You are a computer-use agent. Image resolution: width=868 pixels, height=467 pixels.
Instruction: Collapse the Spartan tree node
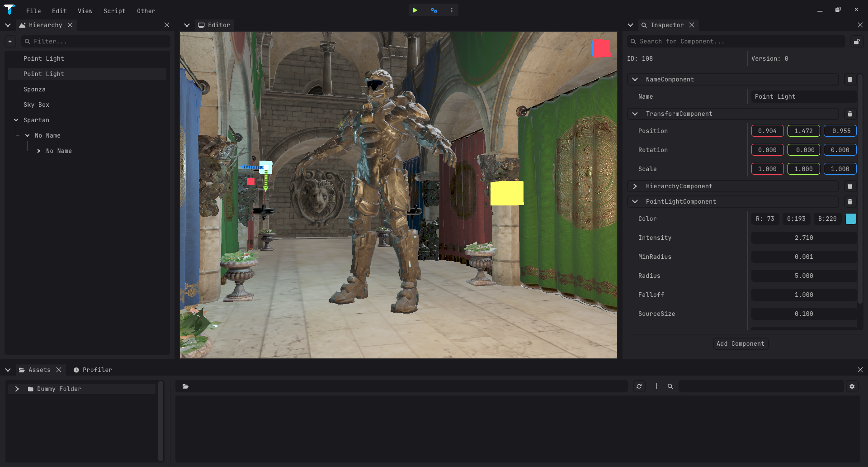16,120
